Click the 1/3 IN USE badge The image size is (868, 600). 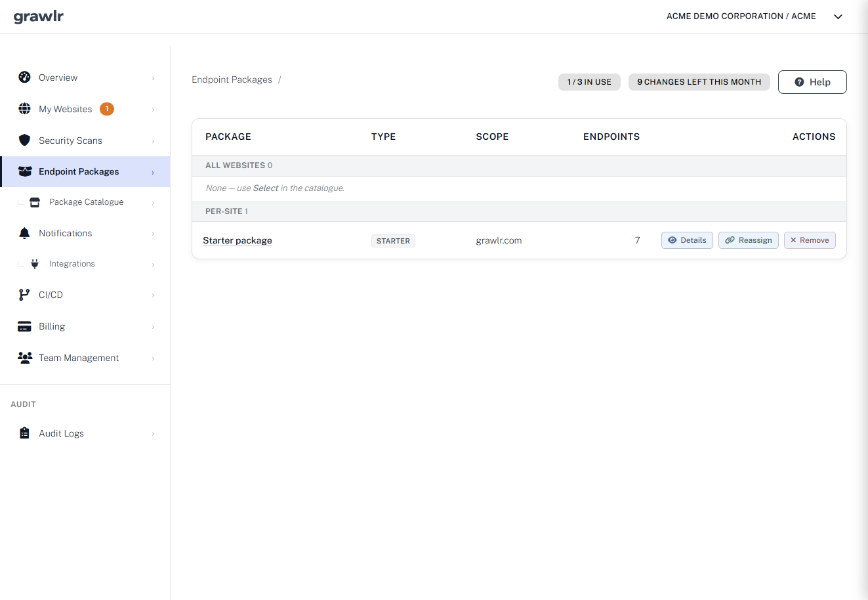[589, 82]
